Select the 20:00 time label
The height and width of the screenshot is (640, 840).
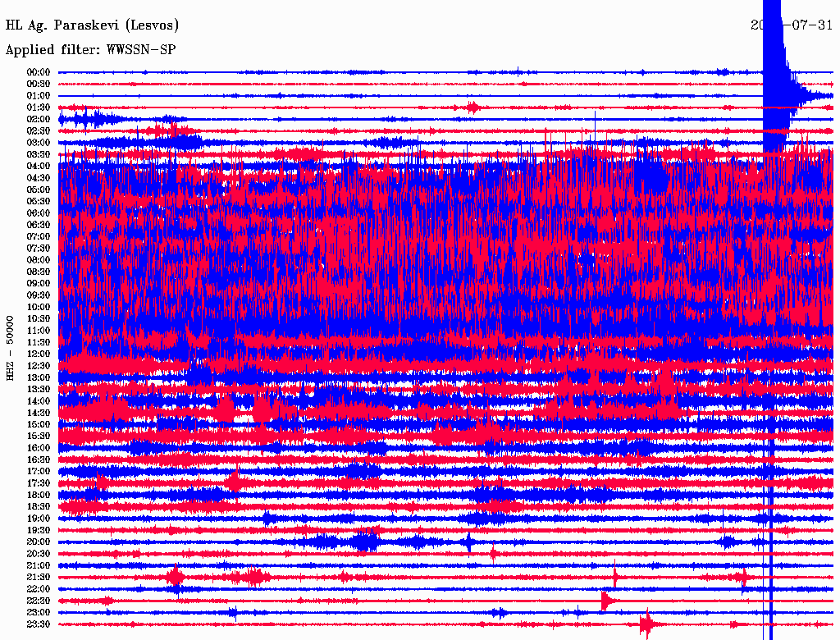click(39, 542)
